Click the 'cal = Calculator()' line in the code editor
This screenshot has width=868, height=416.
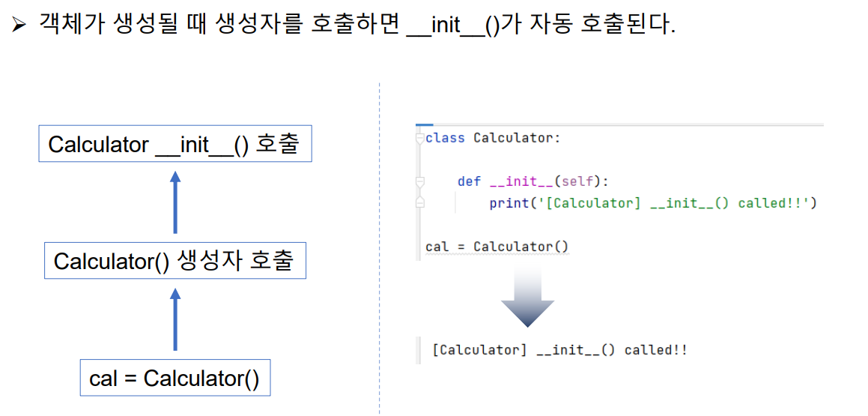click(x=497, y=247)
